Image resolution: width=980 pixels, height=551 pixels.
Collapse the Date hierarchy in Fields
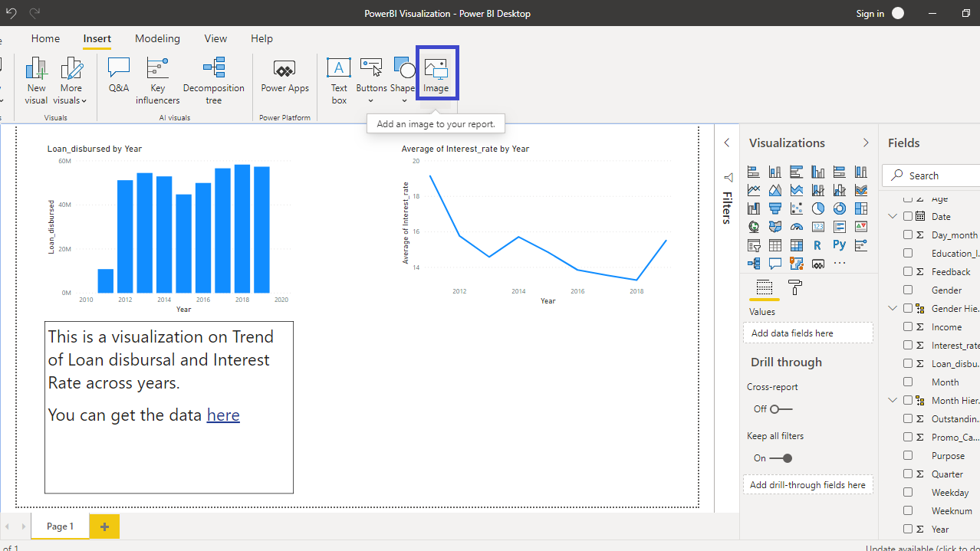coord(893,217)
